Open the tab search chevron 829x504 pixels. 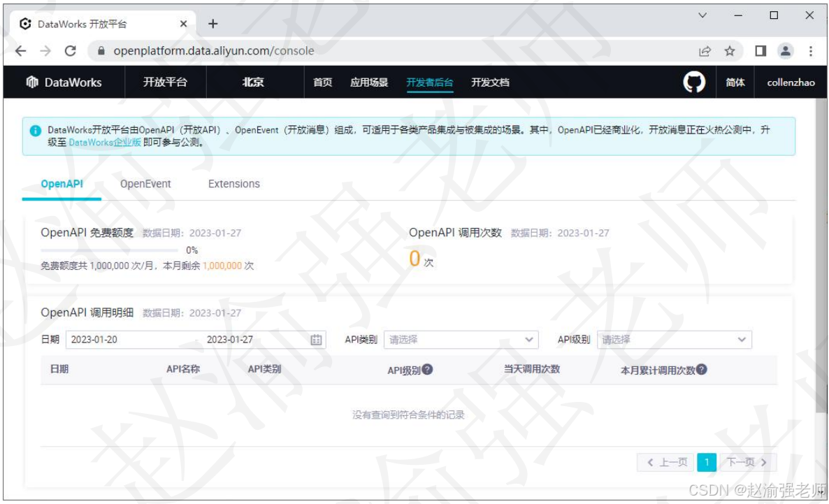pyautogui.click(x=702, y=15)
